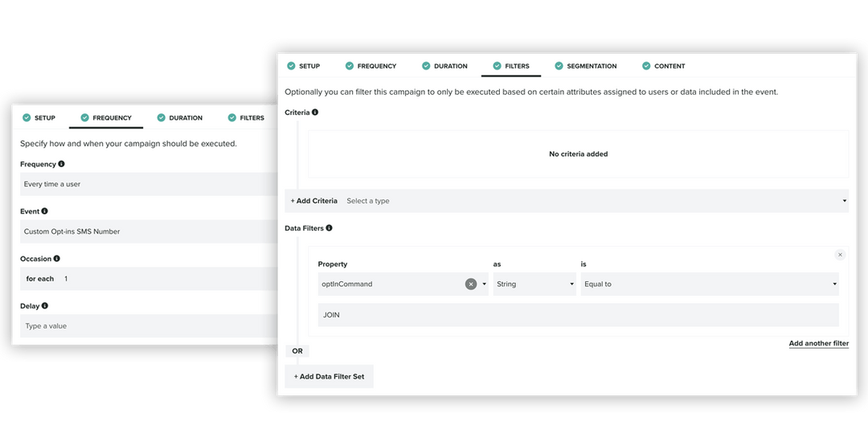This screenshot has height=434, width=868.
Task: Click info icon next to Frequency label
Action: [62, 164]
